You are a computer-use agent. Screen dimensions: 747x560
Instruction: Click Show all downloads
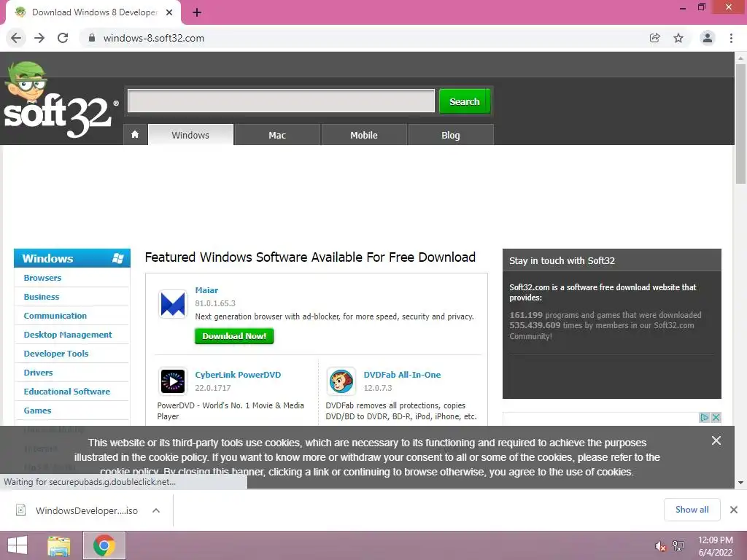[x=692, y=510]
